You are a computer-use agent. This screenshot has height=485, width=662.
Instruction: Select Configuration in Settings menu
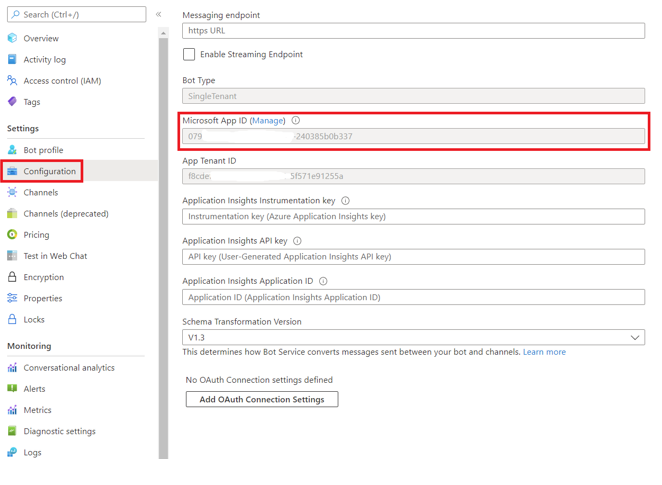49,171
